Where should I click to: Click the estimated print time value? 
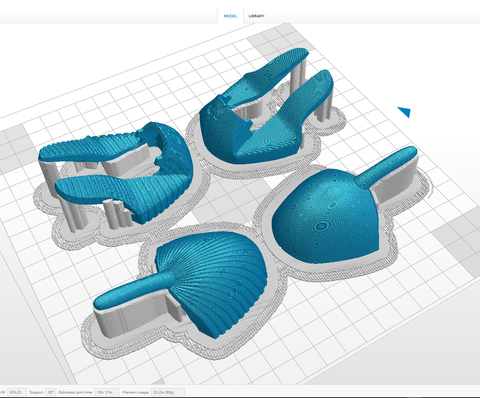point(107,392)
